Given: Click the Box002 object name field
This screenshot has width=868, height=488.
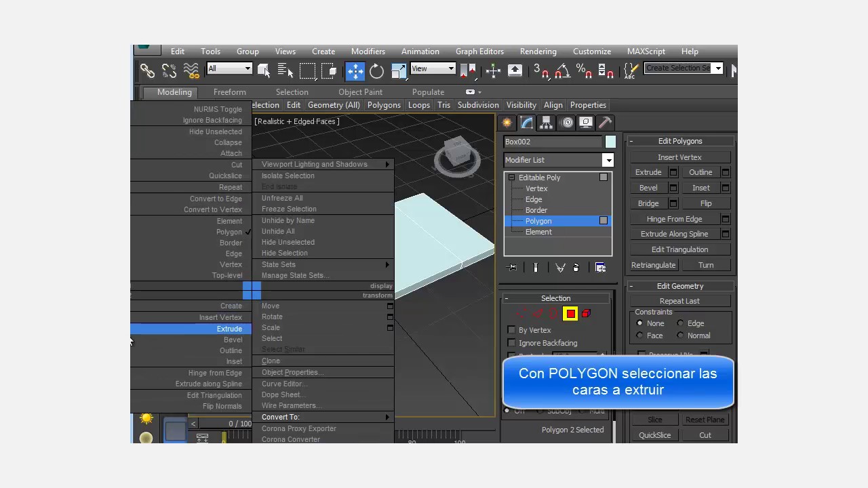Looking at the screenshot, I should click(553, 142).
